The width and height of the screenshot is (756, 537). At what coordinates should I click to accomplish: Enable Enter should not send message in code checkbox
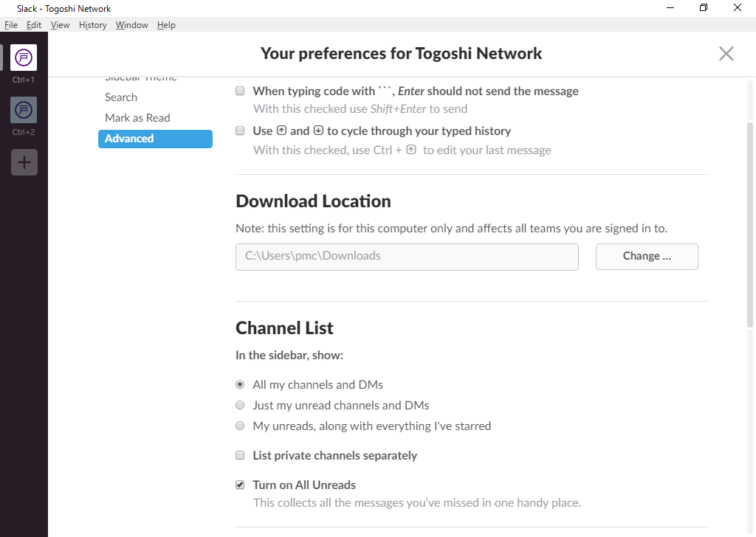click(x=240, y=91)
